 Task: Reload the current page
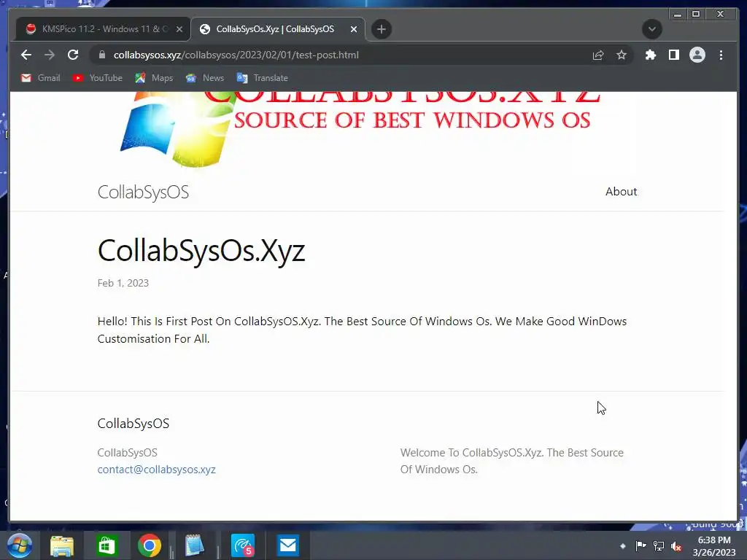[x=73, y=55]
